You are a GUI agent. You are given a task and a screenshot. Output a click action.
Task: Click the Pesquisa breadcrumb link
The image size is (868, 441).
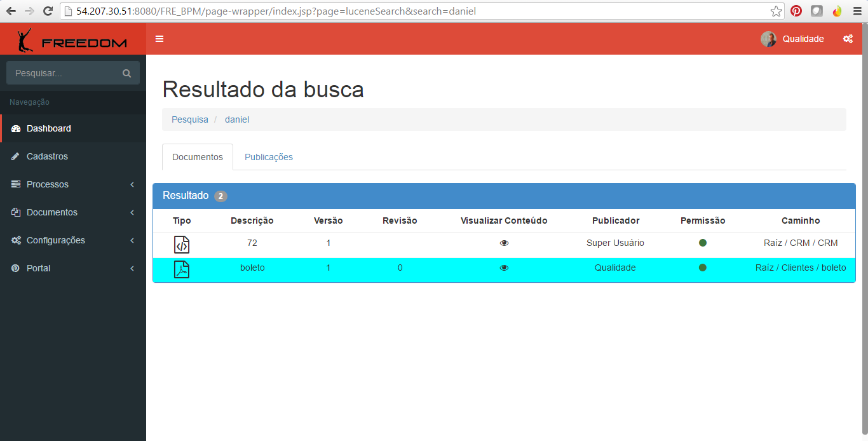click(x=190, y=119)
